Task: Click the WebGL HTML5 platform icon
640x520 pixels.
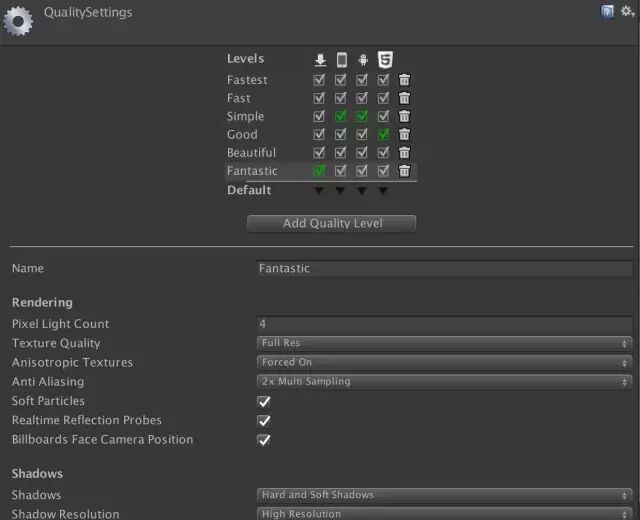Action: [x=385, y=60]
